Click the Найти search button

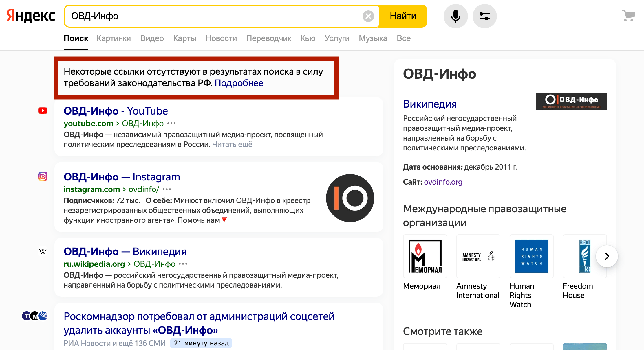click(403, 16)
